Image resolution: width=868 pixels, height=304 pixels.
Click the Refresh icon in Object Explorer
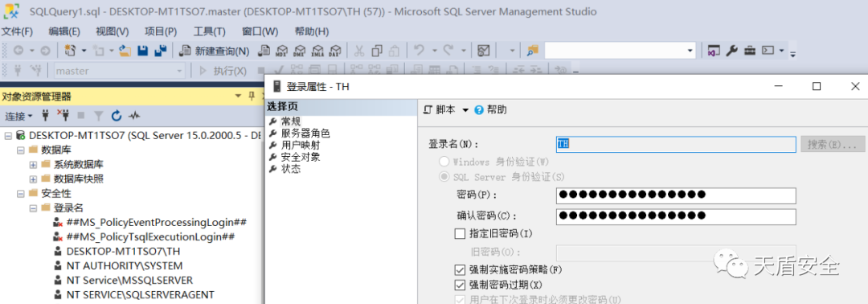coord(117,116)
